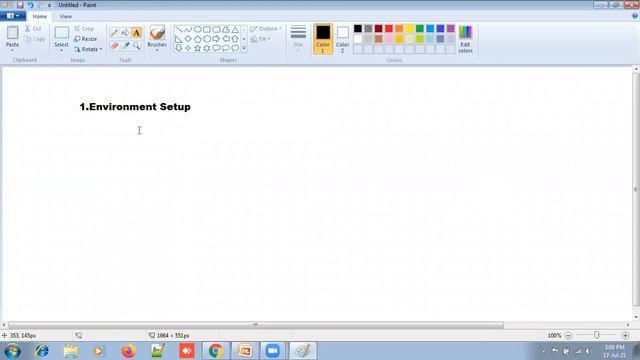Expand the Brushes dropdown arrow
The image size is (640, 360).
157,50
